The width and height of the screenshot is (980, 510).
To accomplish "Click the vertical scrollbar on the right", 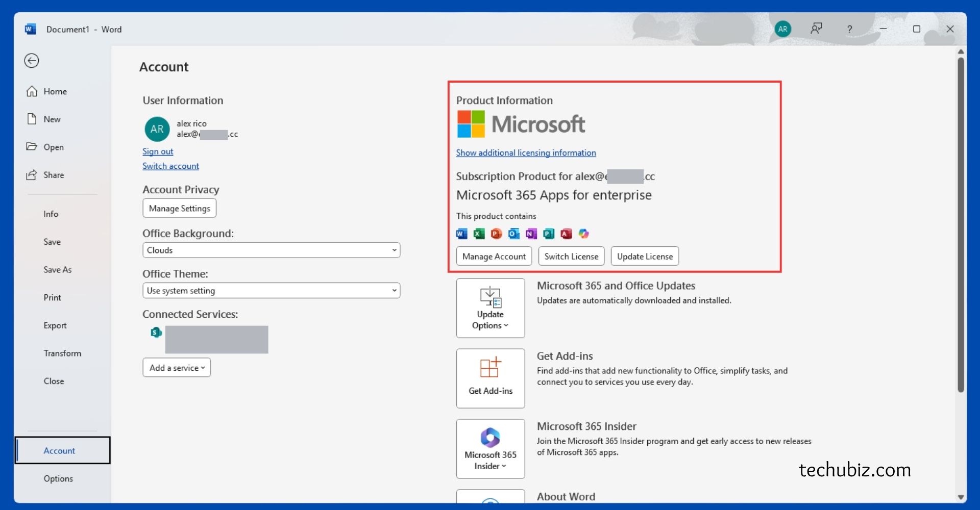I will (961, 224).
